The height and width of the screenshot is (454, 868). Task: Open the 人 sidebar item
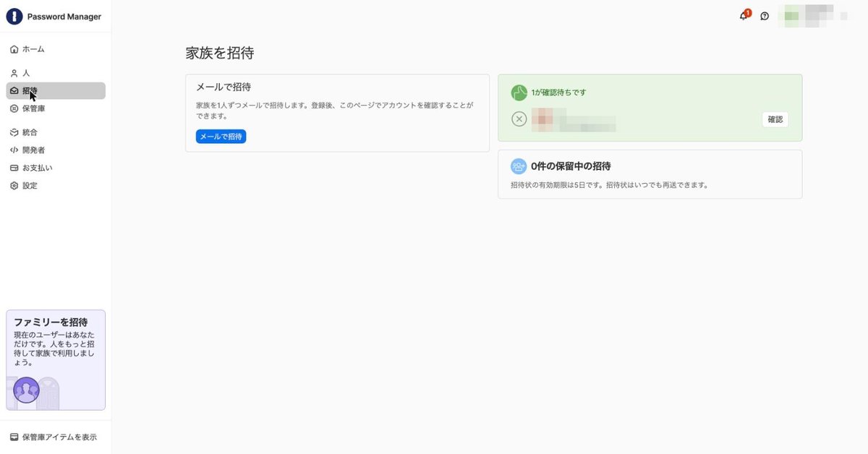[x=56, y=73]
